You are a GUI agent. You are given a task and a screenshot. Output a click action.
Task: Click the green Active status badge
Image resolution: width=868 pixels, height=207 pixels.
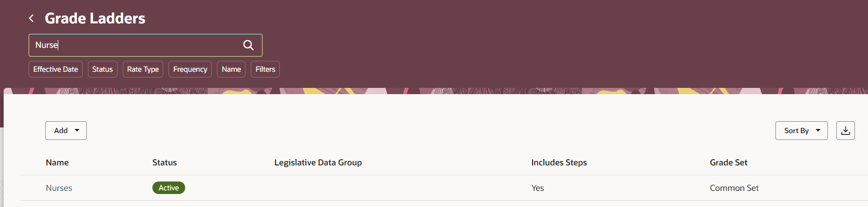pos(169,188)
